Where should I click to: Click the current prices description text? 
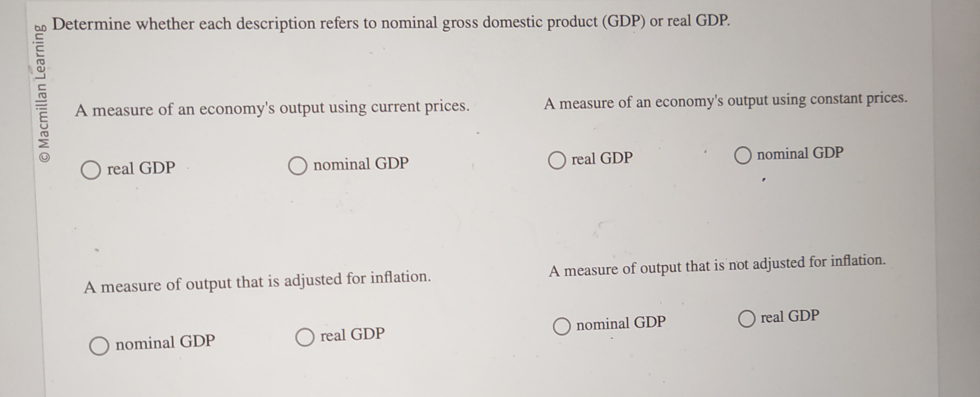(273, 107)
